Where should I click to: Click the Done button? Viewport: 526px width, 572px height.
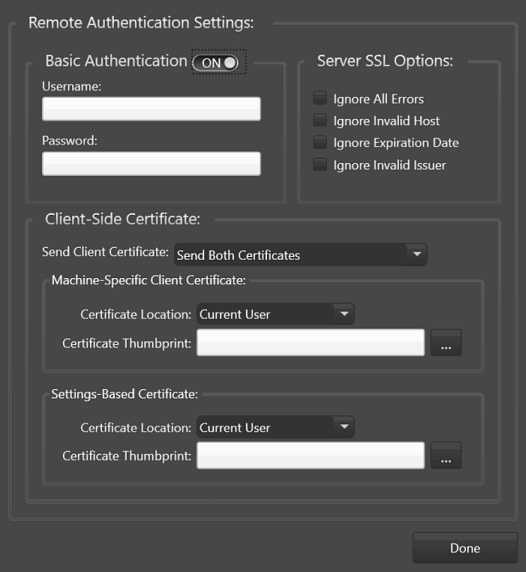pyautogui.click(x=465, y=548)
